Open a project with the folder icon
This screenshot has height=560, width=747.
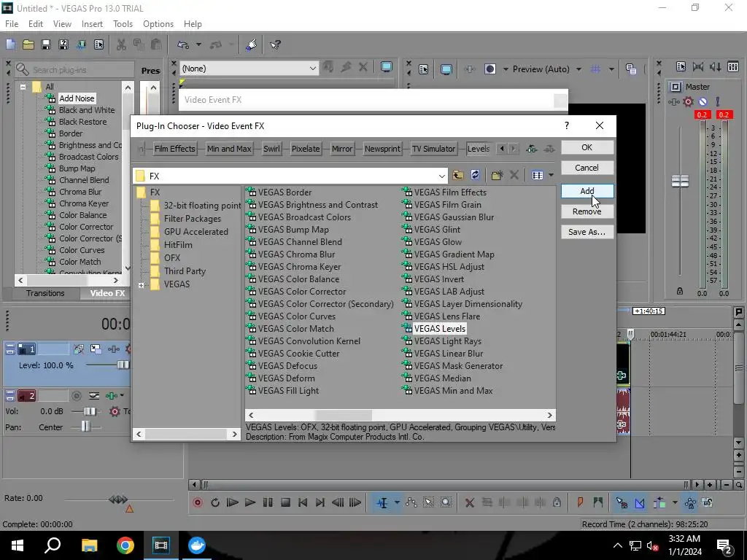point(28,44)
